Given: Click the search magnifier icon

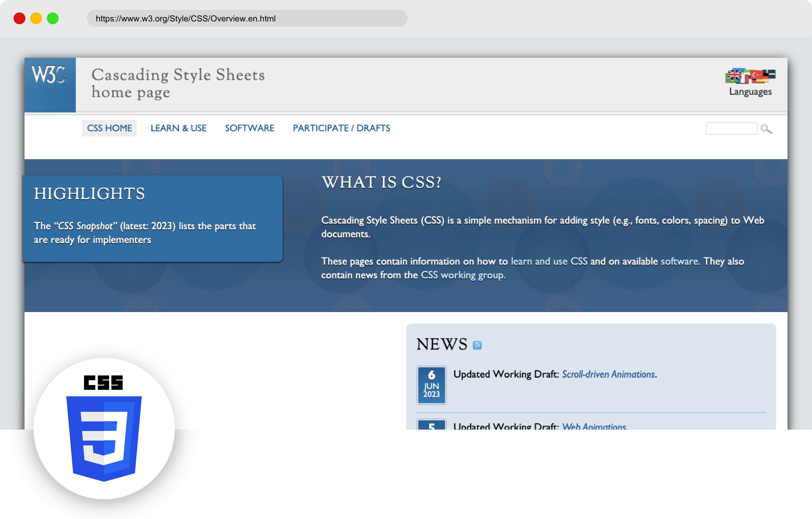Looking at the screenshot, I should pyautogui.click(x=767, y=129).
